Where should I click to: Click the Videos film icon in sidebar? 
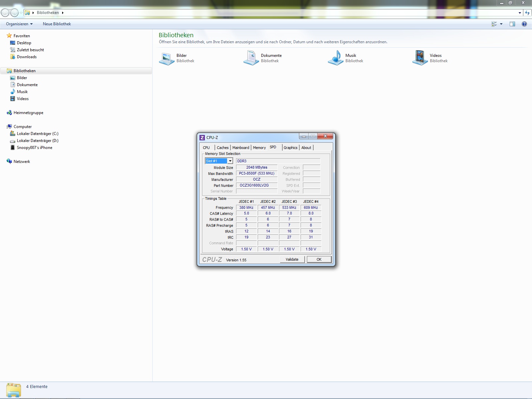[13, 99]
